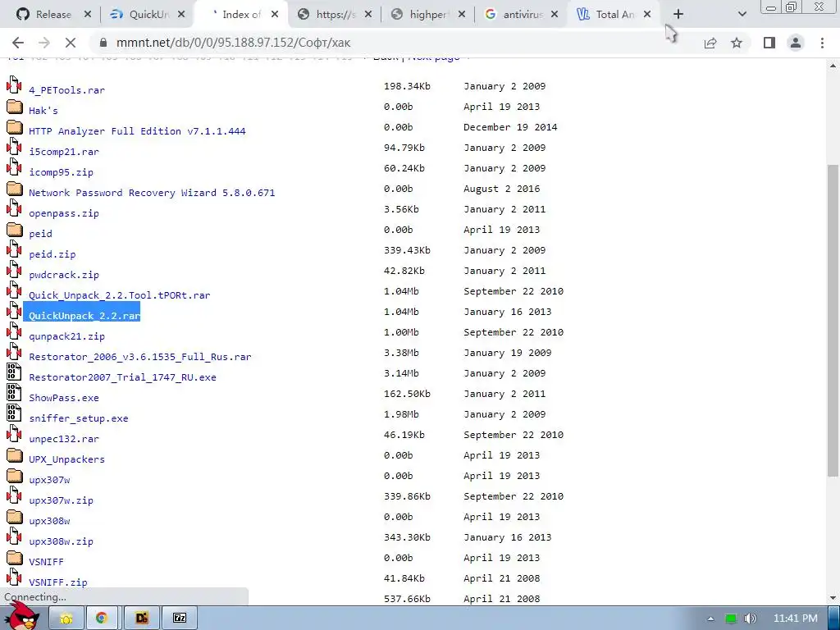Open the browser side panel
840x630 pixels.
point(769,43)
